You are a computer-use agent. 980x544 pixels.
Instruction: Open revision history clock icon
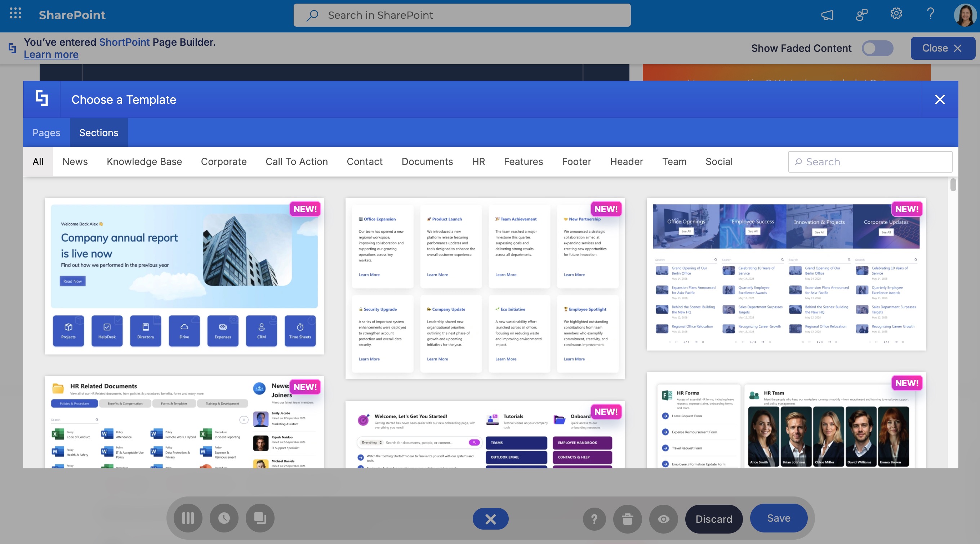224,518
